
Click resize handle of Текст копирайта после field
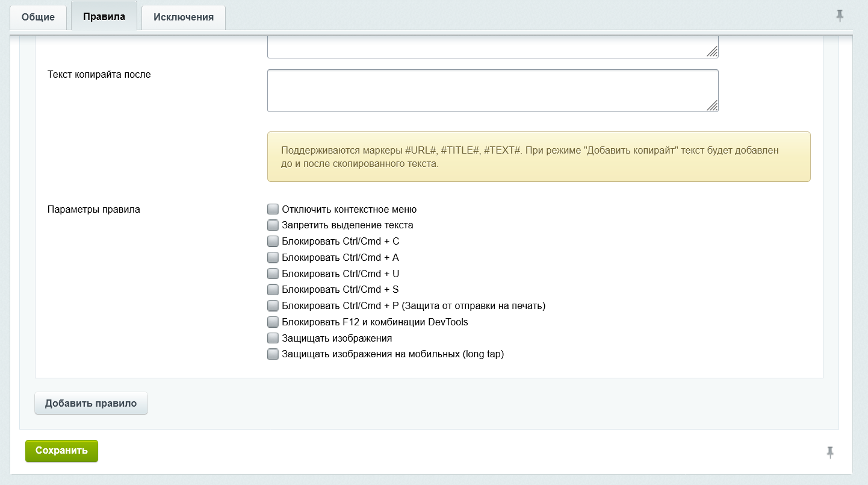point(712,106)
